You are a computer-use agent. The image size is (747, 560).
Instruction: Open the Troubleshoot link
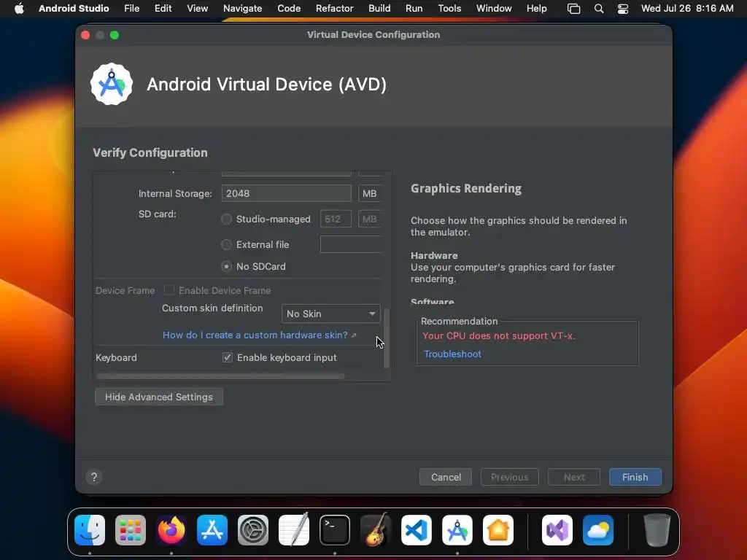tap(452, 354)
